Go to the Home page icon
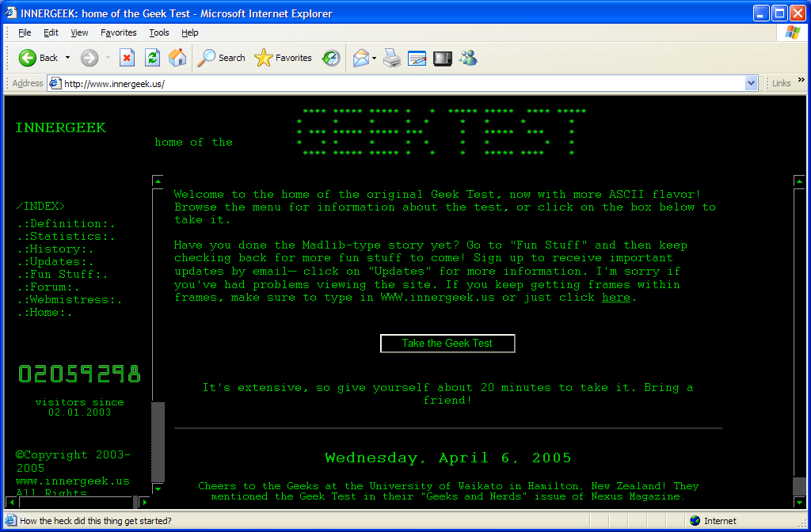 tap(177, 58)
